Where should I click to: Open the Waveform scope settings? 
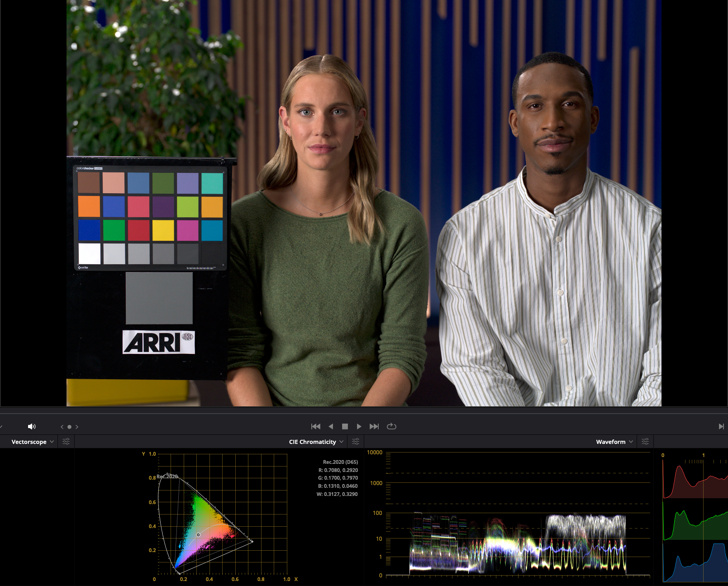pyautogui.click(x=645, y=442)
